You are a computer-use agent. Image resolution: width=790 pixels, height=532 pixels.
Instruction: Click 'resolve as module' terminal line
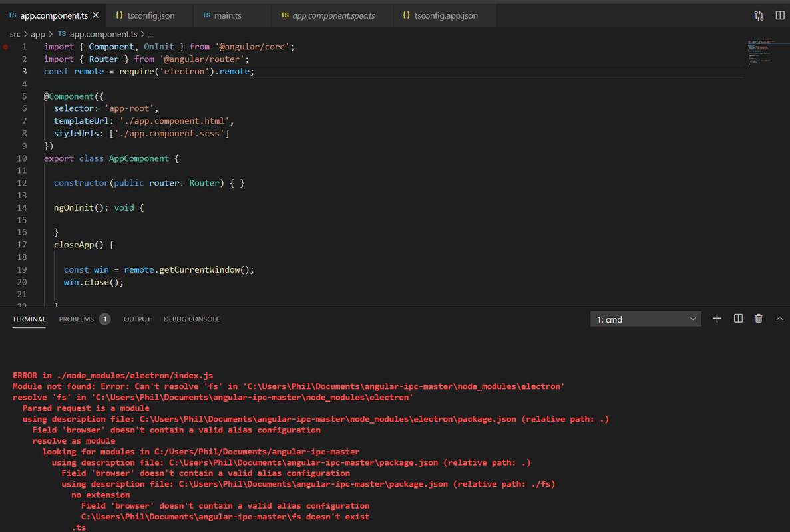click(x=74, y=441)
